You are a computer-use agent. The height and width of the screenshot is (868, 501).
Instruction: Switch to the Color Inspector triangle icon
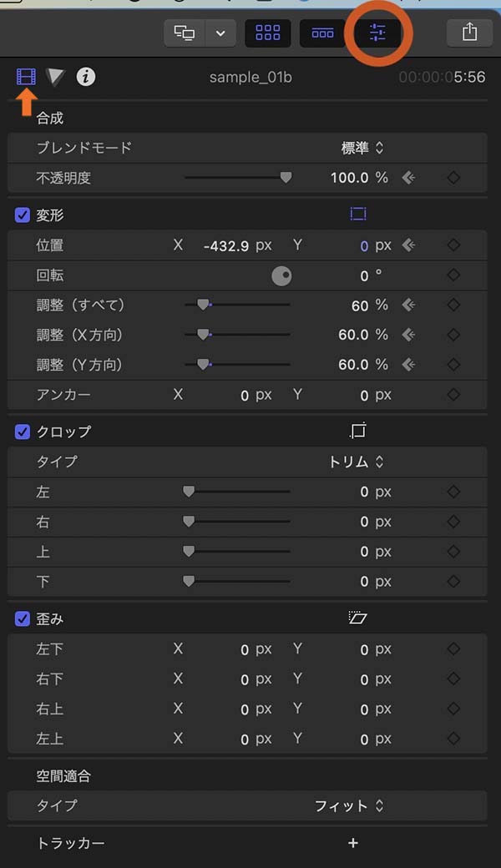tap(55, 77)
